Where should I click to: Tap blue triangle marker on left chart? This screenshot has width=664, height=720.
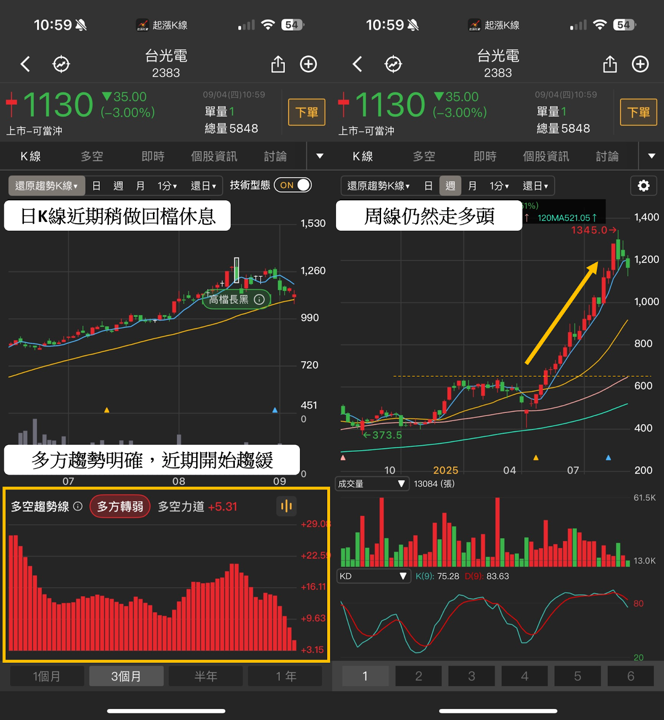tap(275, 410)
